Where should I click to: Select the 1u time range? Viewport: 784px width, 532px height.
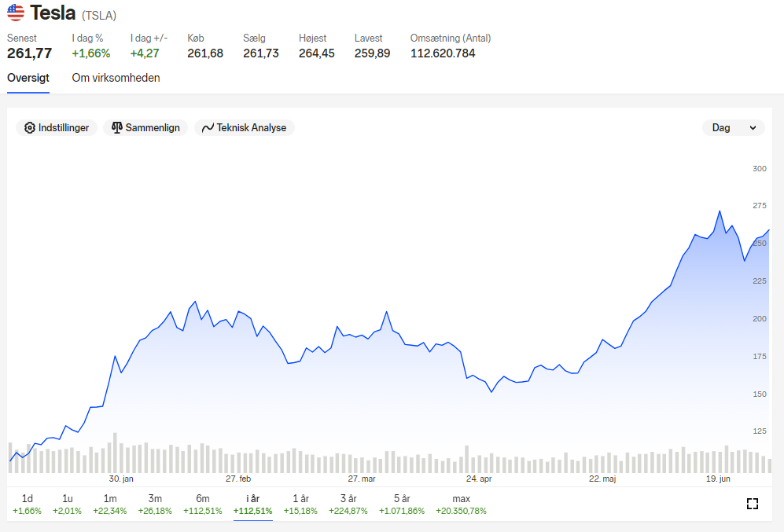(67, 504)
